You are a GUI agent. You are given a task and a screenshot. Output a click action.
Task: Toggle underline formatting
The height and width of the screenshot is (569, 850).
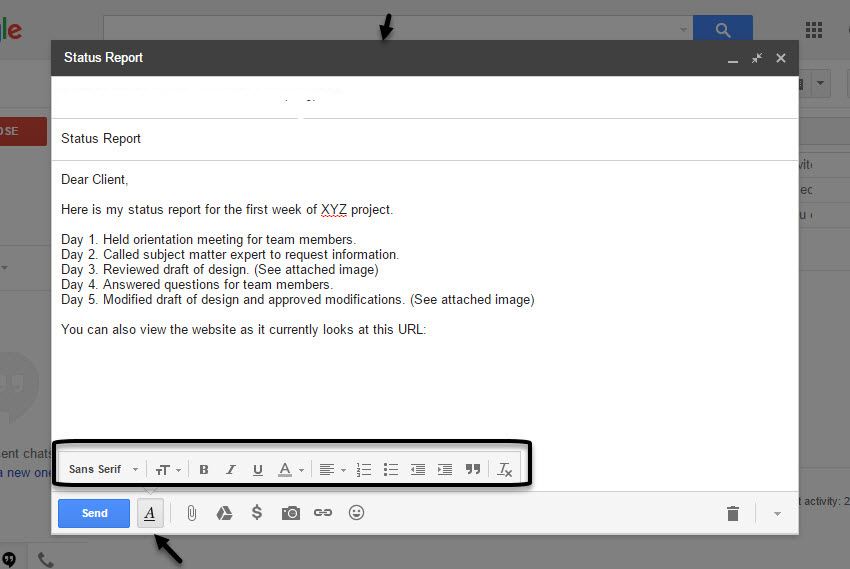tap(258, 470)
